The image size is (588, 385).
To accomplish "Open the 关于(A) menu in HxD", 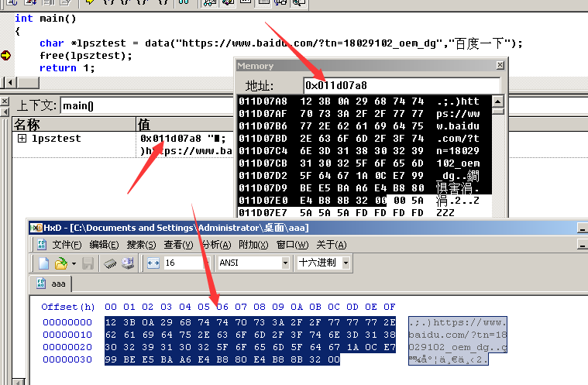I will click(x=331, y=245).
